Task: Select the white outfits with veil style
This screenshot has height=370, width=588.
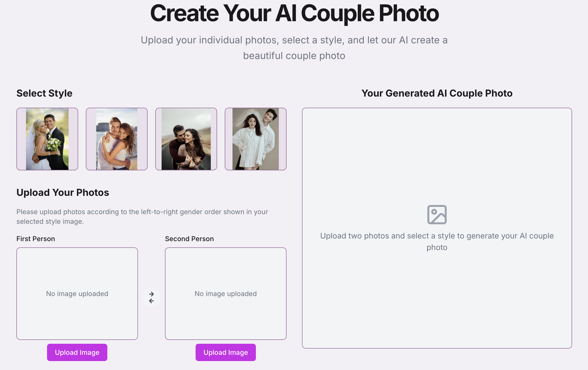Action: 255,139
